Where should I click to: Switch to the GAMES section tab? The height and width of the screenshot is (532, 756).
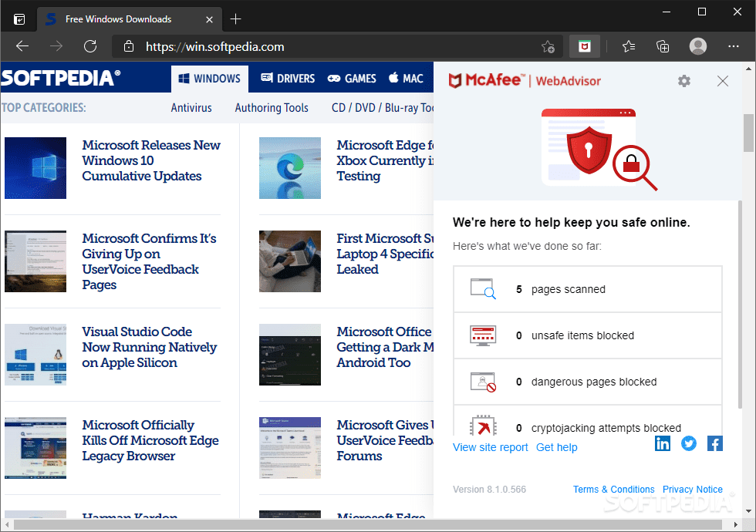352,79
